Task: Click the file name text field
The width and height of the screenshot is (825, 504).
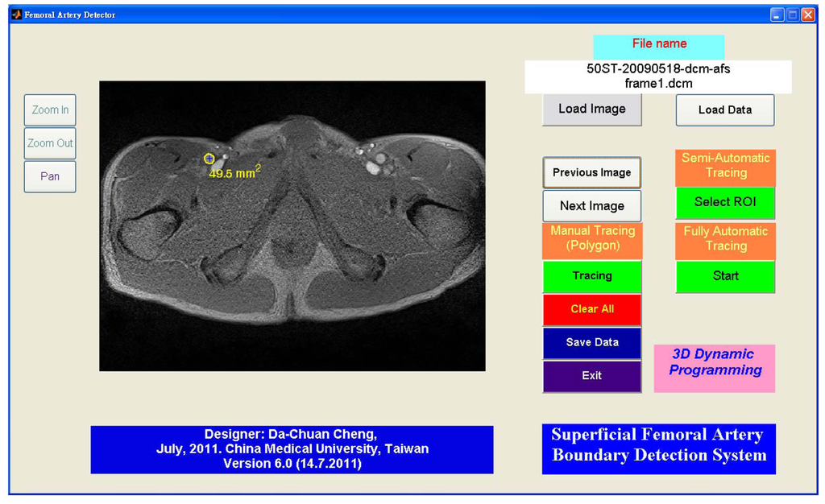Action: click(x=657, y=76)
